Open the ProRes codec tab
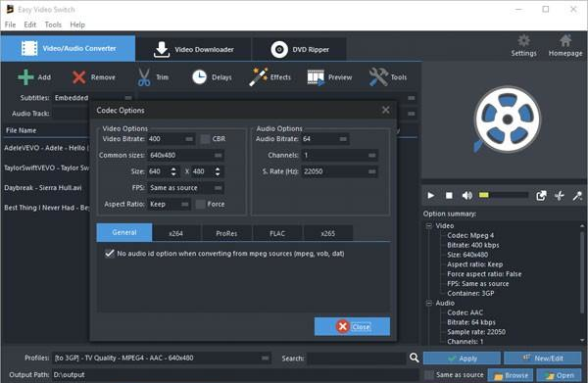 point(226,233)
